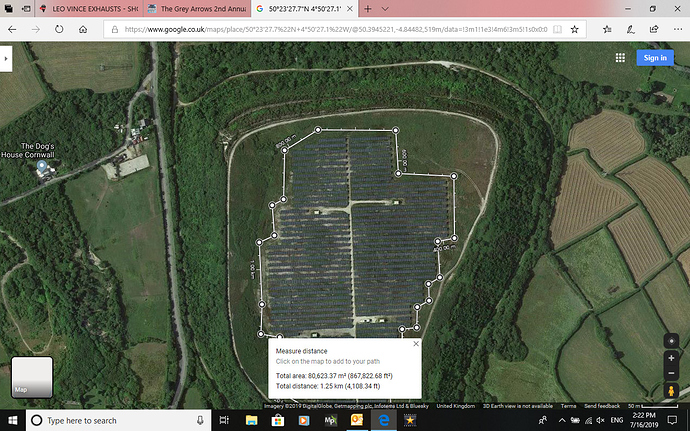Open the orange media player icon
The width and height of the screenshot is (690, 431).
pos(304,420)
